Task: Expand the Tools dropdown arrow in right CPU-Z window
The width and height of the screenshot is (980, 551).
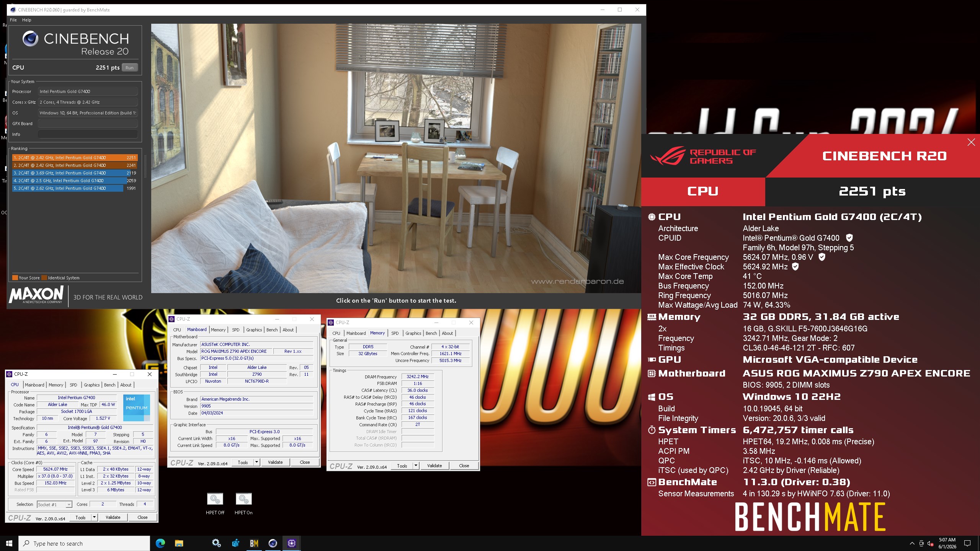Action: (x=416, y=466)
